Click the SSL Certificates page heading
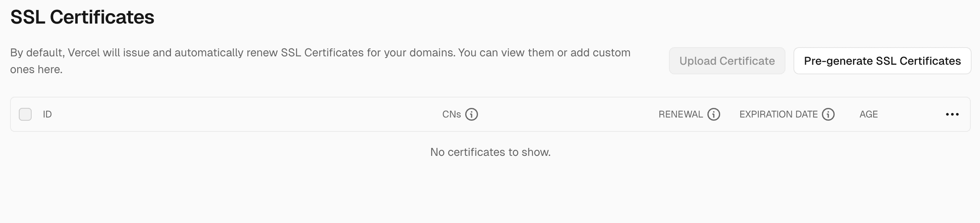The height and width of the screenshot is (223, 980). click(x=82, y=17)
